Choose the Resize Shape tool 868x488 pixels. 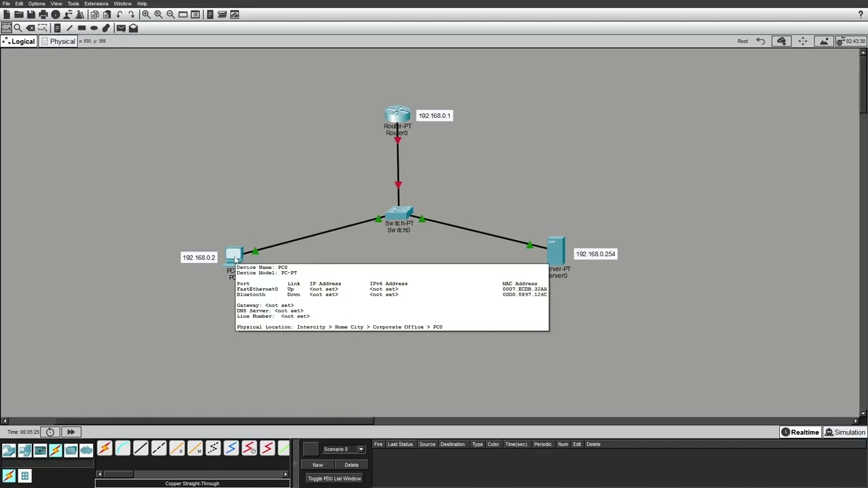point(42,28)
